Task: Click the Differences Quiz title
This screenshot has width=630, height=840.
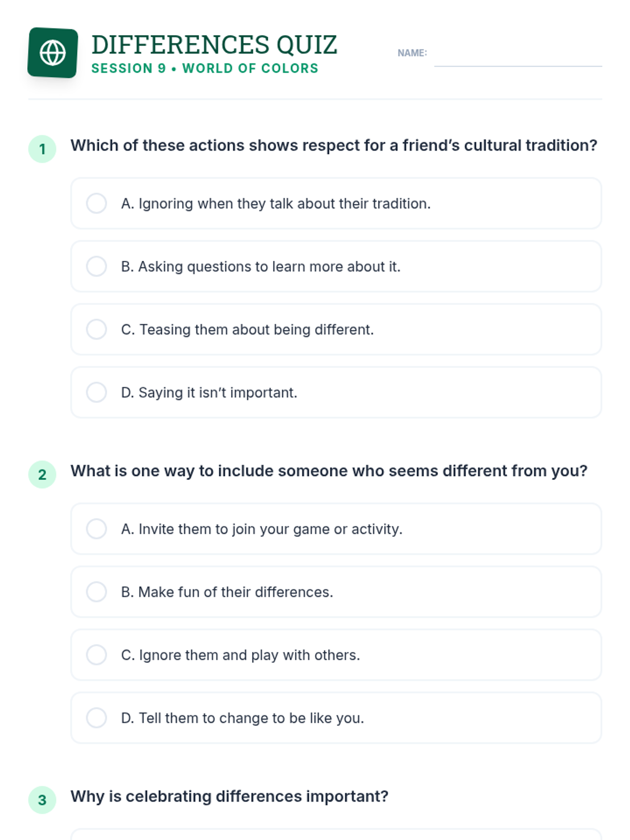Action: (x=214, y=45)
